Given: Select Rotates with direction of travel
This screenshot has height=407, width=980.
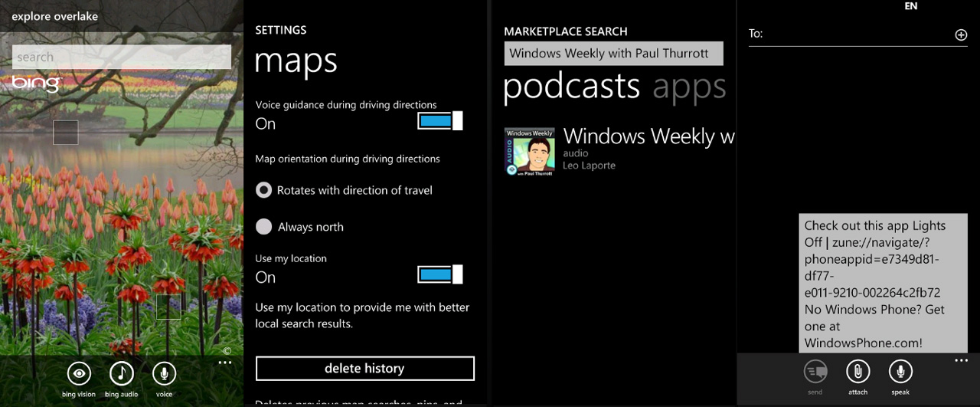Looking at the screenshot, I should (344, 190).
